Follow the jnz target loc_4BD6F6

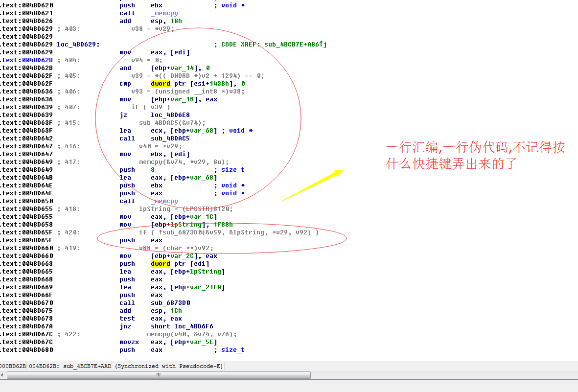click(x=193, y=326)
